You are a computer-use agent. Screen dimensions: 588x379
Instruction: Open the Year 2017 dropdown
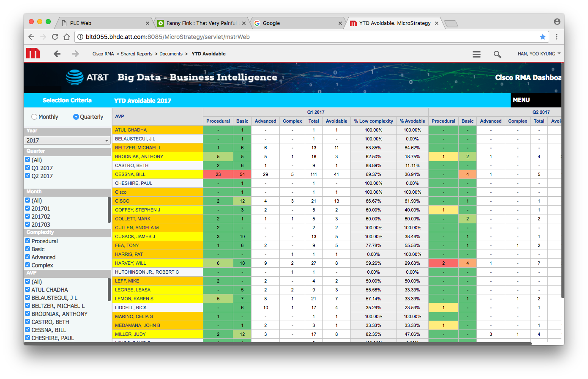(67, 140)
